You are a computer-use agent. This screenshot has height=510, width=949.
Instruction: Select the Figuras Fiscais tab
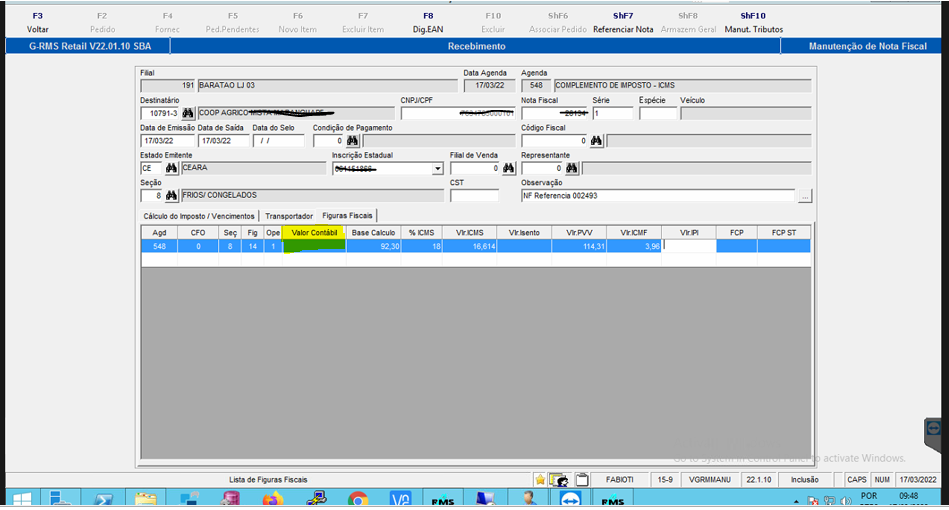point(347,215)
